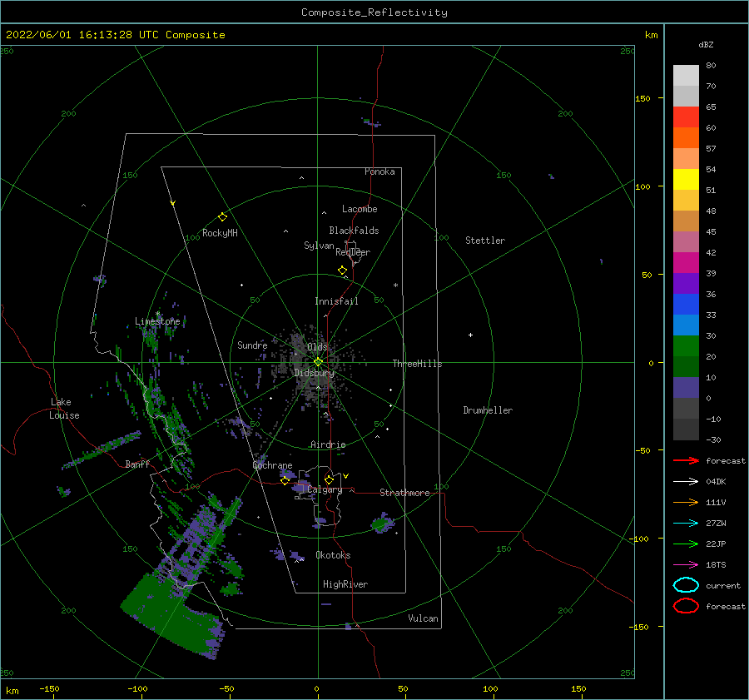Click the elongated echo band west of Banff

coord(102,449)
